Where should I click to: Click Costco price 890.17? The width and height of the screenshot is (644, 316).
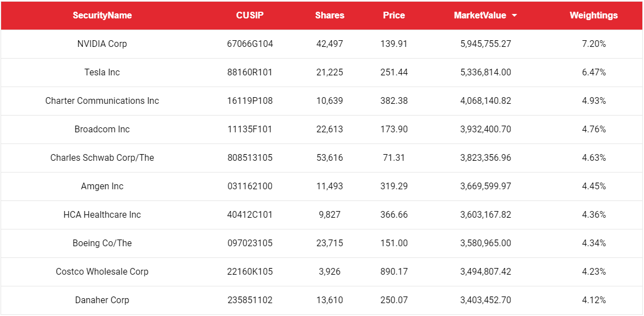point(394,272)
